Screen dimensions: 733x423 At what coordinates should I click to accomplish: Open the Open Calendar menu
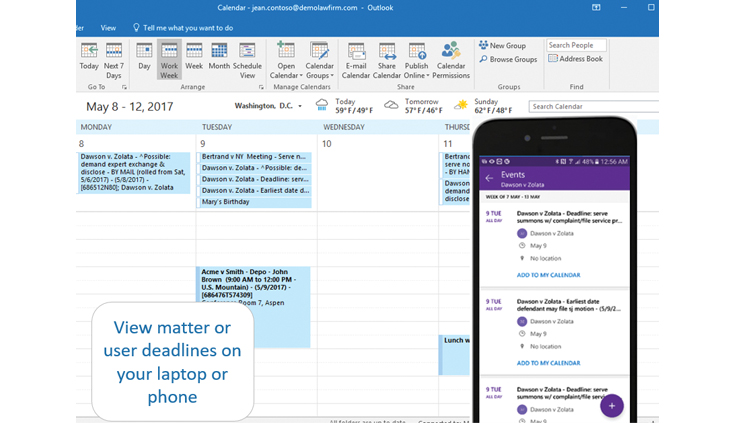point(286,61)
